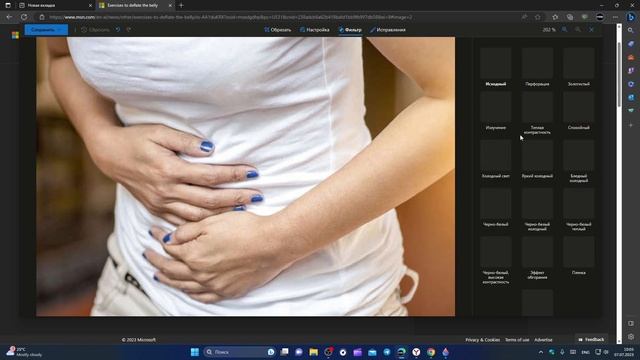This screenshot has height=360, width=640.
Task: Click the ENG language indicator
Action: [x=585, y=352]
